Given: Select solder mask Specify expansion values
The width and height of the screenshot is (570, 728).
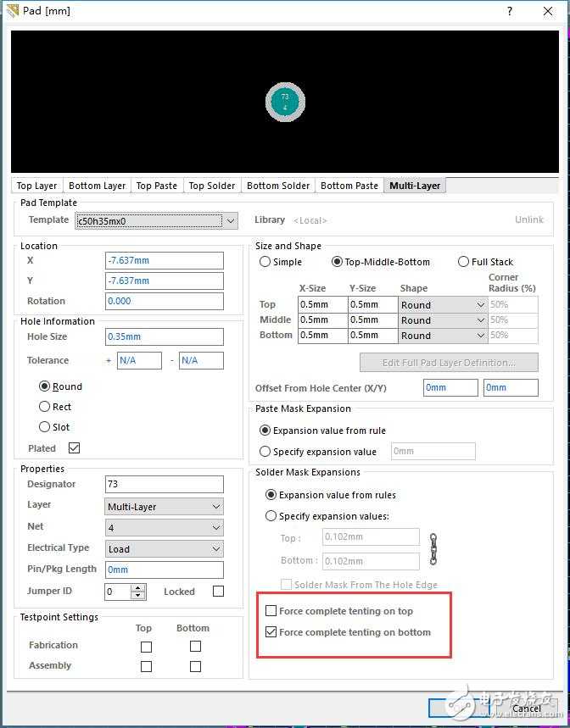Looking at the screenshot, I should click(327, 516).
